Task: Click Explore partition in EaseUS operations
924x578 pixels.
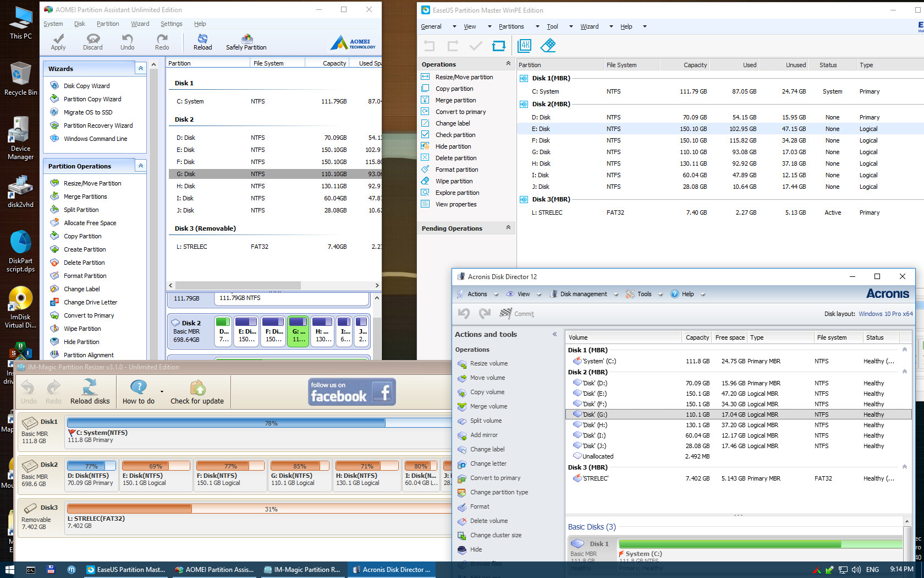Action: (x=457, y=193)
